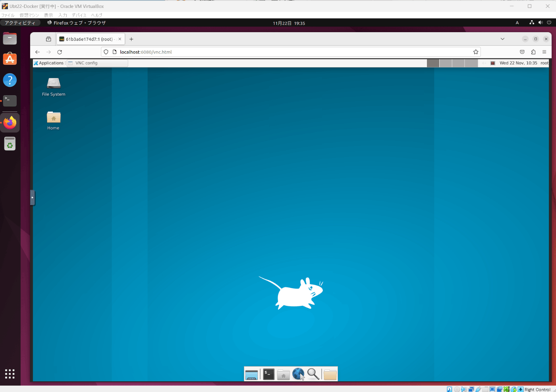The image size is (556, 392).
Task: Click the Show Desktop icon in the Xfce dock
Action: [252, 374]
